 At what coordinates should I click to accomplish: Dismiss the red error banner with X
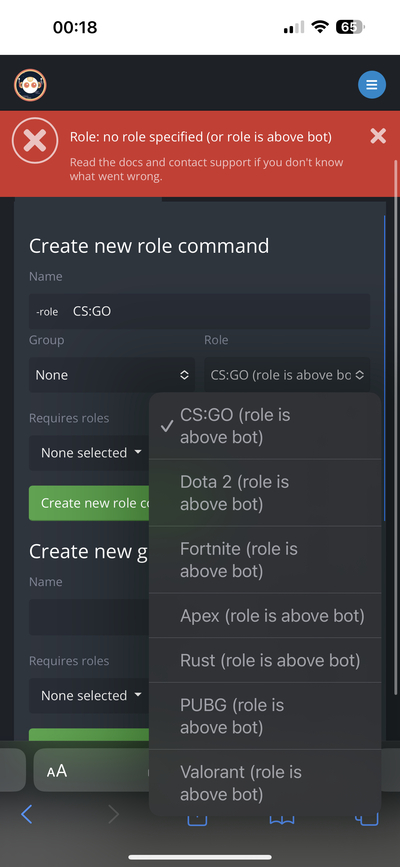378,136
